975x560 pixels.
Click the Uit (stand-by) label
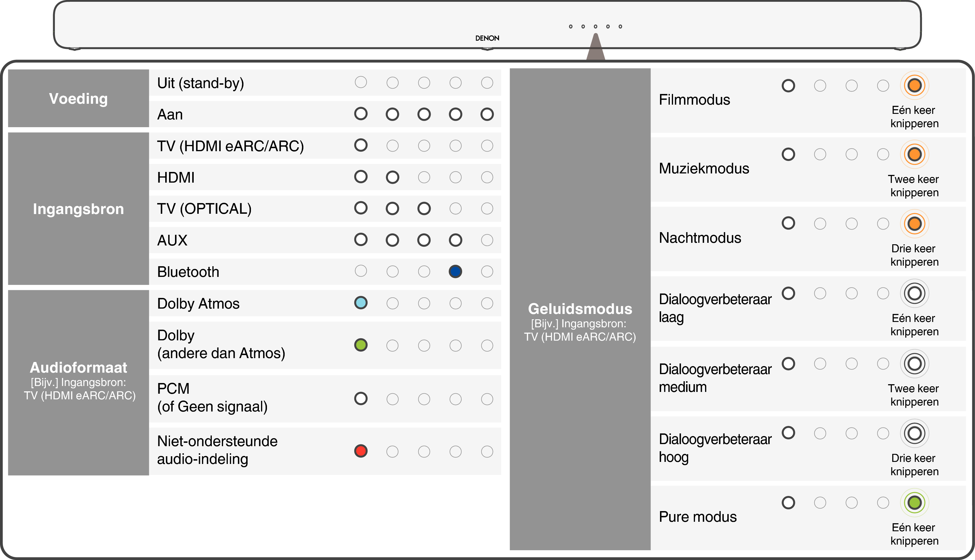tap(201, 83)
